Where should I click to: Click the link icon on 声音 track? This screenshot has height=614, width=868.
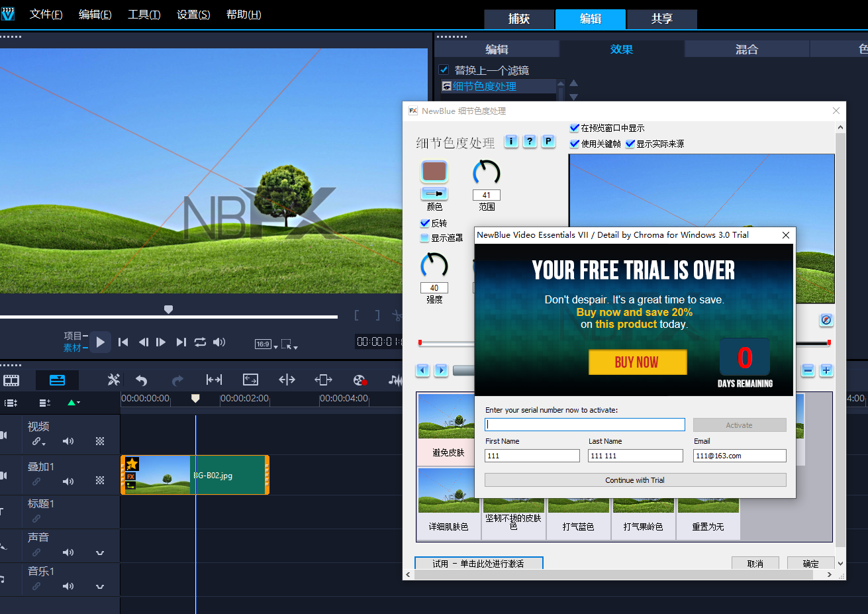coord(36,552)
